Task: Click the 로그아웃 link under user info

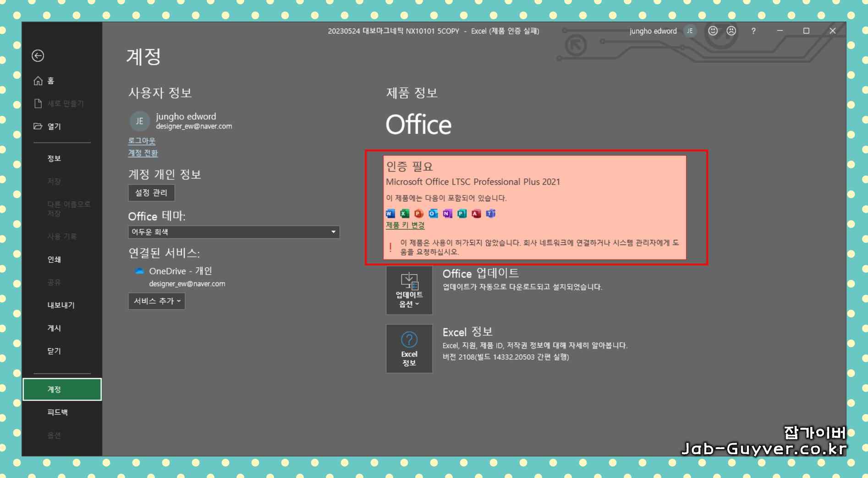Action: (142, 141)
